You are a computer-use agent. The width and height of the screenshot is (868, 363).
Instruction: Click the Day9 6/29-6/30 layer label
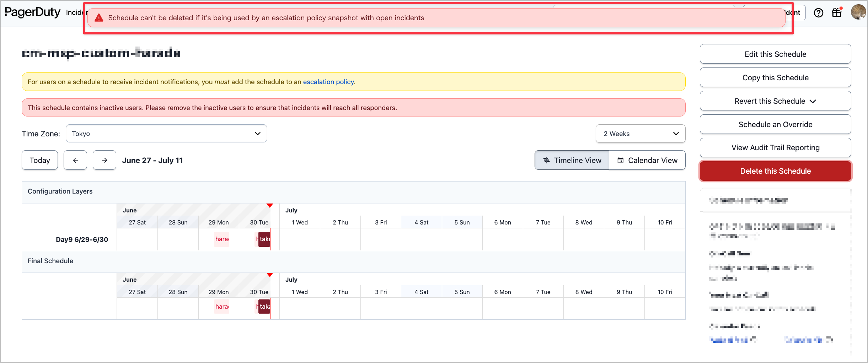click(82, 239)
